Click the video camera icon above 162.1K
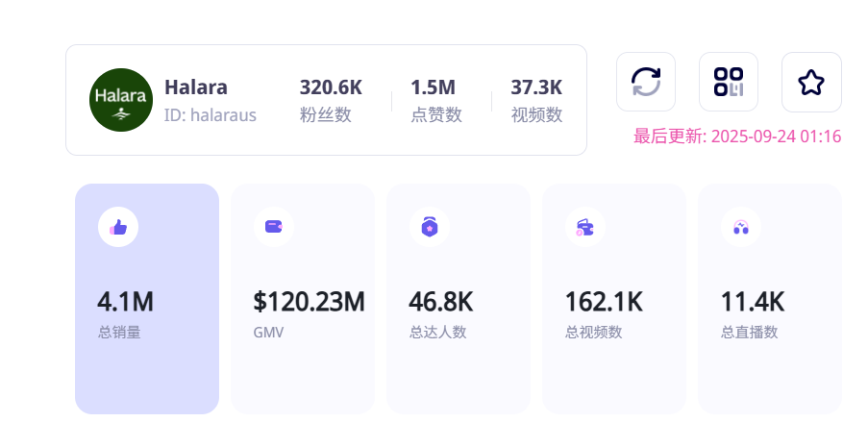This screenshot has height=447, width=868. tap(585, 227)
